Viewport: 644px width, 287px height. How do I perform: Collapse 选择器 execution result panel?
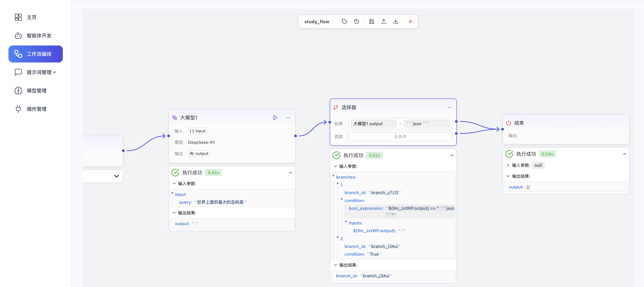point(451,155)
